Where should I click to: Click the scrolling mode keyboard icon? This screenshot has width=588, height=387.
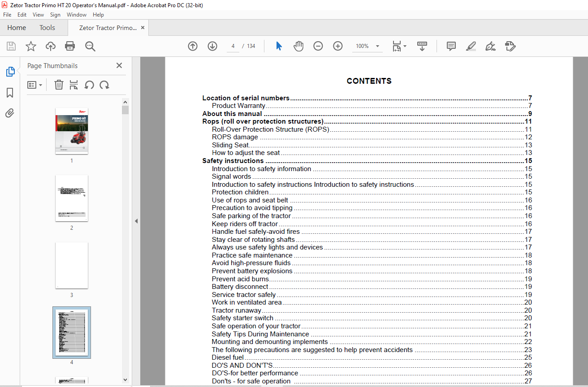pyautogui.click(x=422, y=46)
